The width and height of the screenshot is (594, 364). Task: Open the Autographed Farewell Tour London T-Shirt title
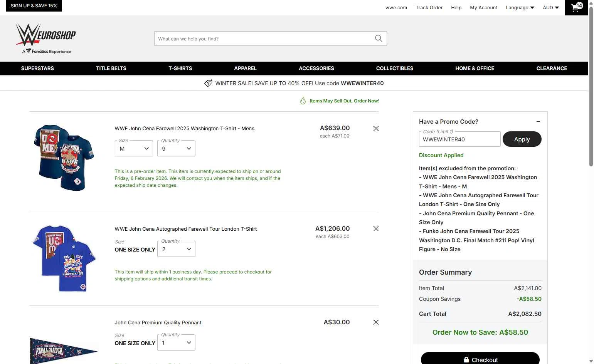tap(186, 229)
